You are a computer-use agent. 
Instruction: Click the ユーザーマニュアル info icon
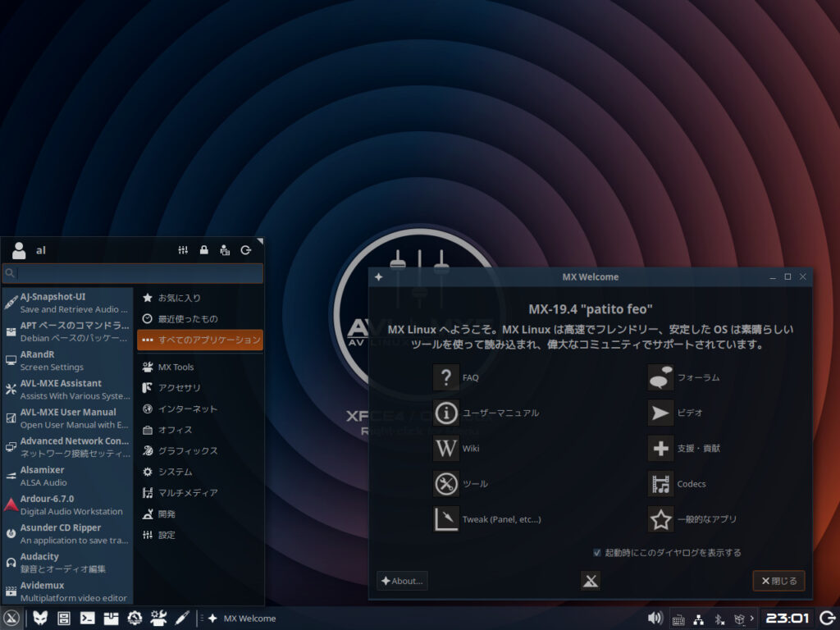pos(445,413)
